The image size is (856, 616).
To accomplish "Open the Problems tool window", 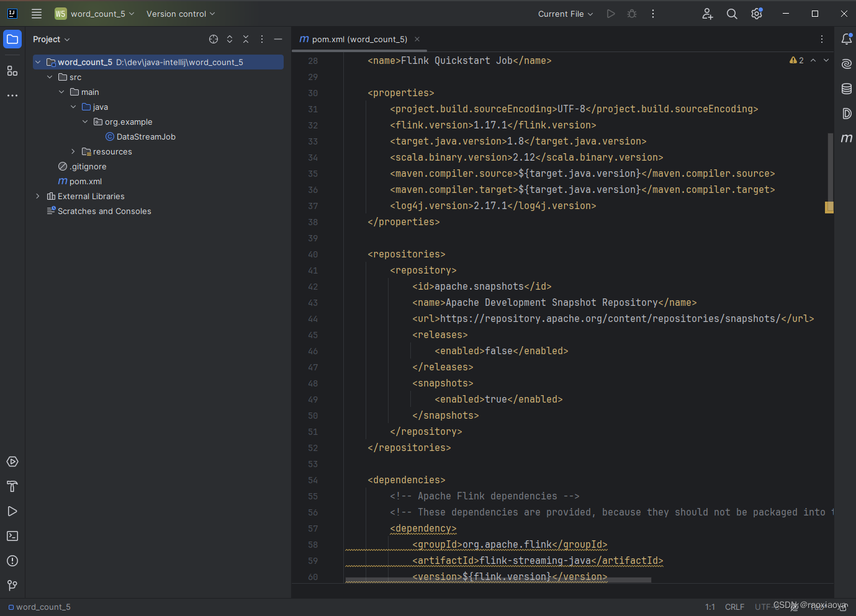I will pos(12,561).
